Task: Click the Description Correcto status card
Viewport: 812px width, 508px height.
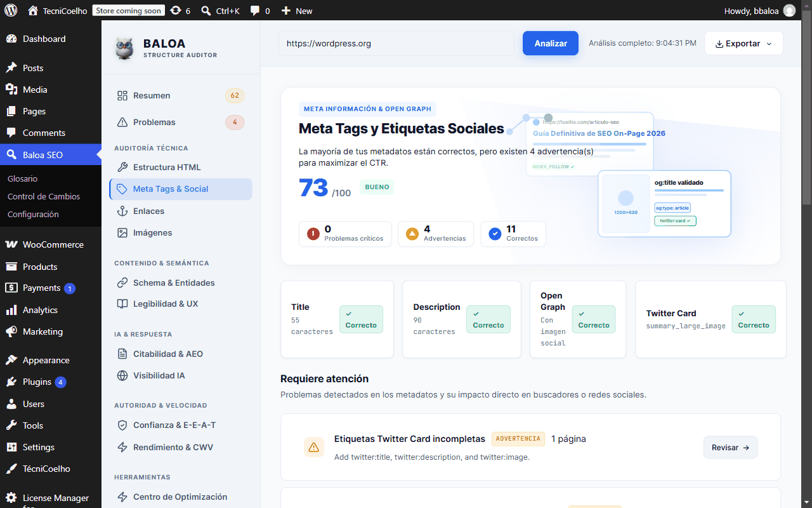Action: pos(462,319)
